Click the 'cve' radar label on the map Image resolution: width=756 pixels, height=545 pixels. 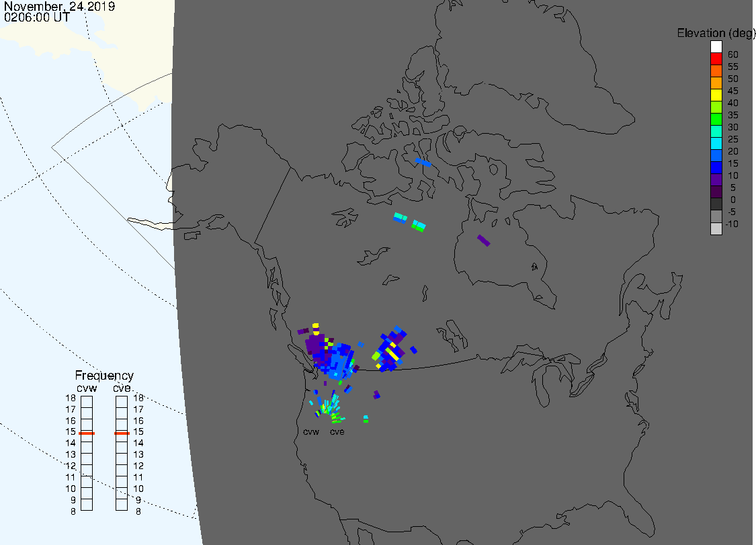click(x=337, y=431)
